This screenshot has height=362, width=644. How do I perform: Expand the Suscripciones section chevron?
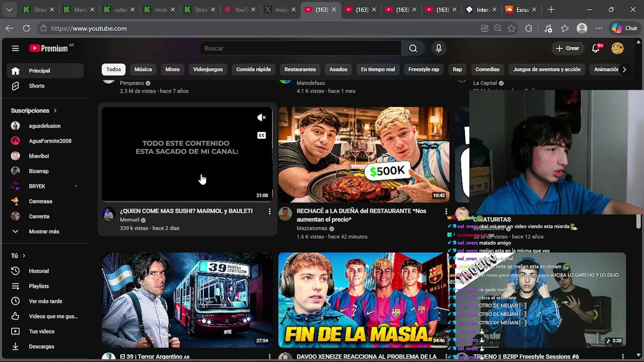pos(55,111)
